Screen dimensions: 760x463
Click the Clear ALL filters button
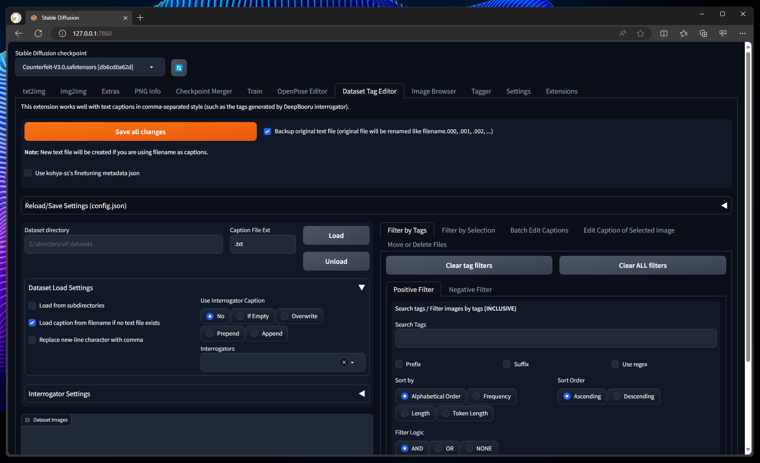click(642, 265)
